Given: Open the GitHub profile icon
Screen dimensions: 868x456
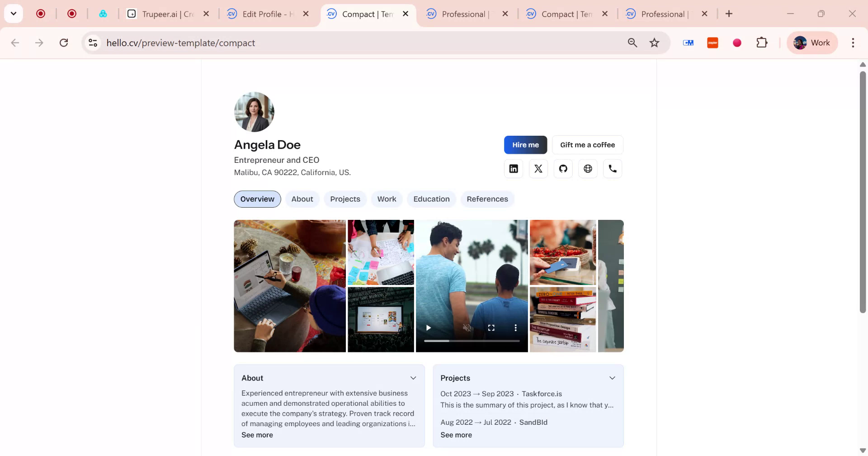Looking at the screenshot, I should [x=563, y=168].
